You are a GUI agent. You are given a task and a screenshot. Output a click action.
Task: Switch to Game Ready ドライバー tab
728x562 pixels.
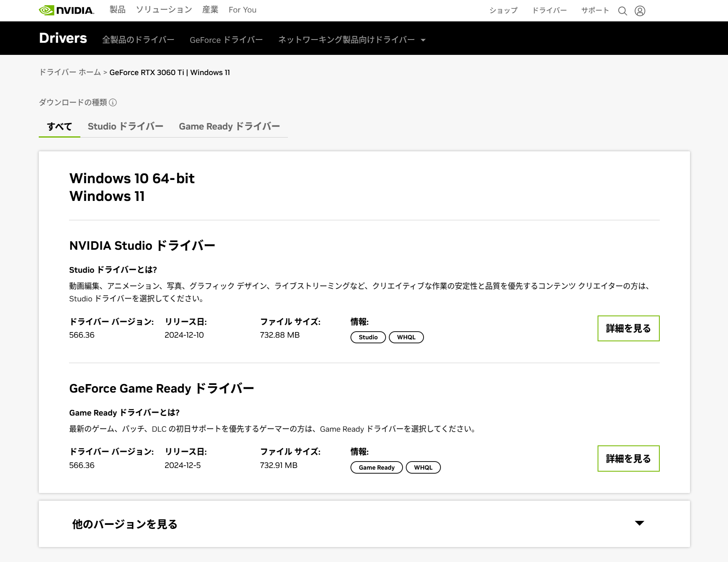pos(229,126)
